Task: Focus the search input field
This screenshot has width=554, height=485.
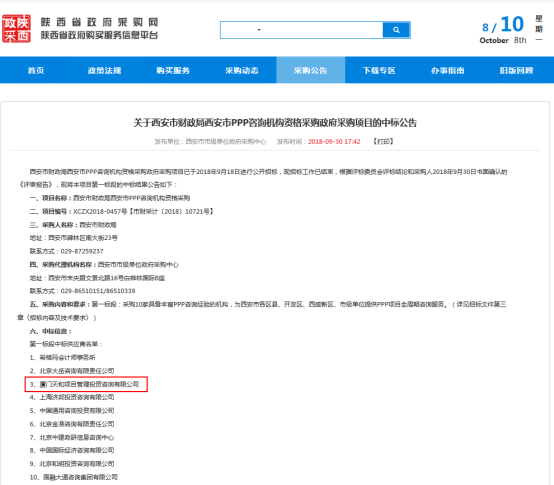Action: pyautogui.click(x=301, y=30)
